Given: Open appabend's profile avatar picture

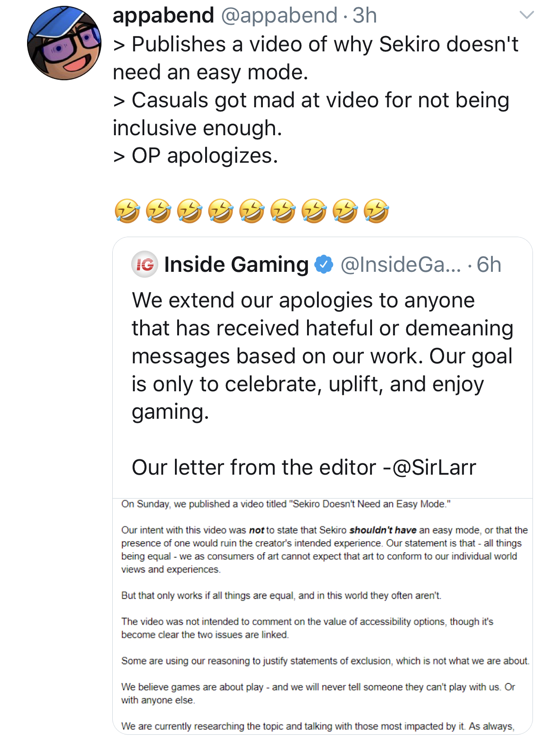Looking at the screenshot, I should [x=64, y=43].
